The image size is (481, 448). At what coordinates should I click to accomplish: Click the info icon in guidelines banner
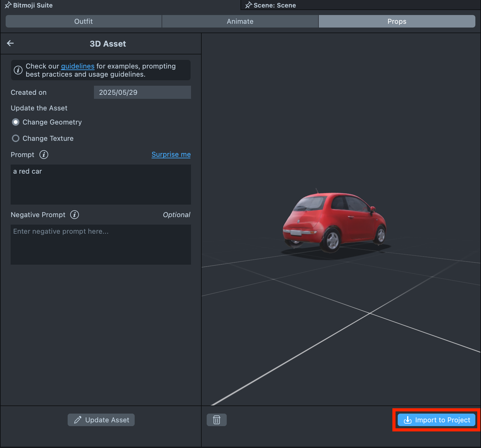[18, 70]
